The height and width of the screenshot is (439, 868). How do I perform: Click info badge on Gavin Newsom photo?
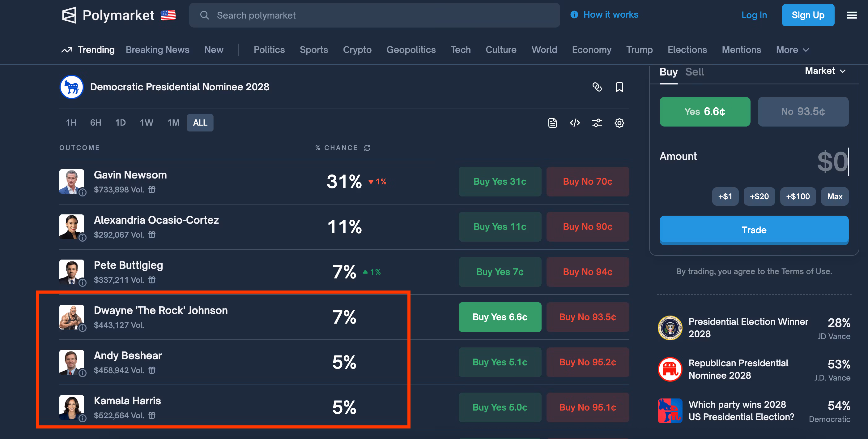tap(83, 192)
